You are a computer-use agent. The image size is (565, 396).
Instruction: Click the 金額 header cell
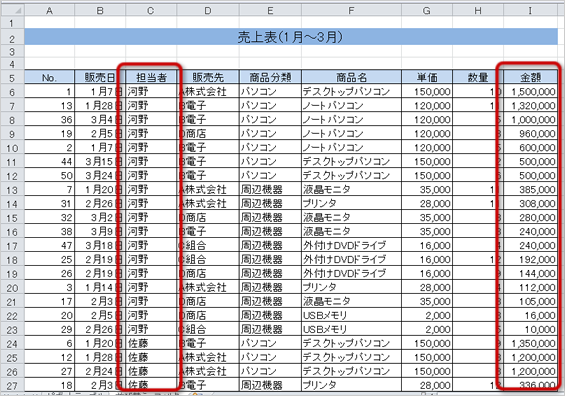click(x=530, y=77)
